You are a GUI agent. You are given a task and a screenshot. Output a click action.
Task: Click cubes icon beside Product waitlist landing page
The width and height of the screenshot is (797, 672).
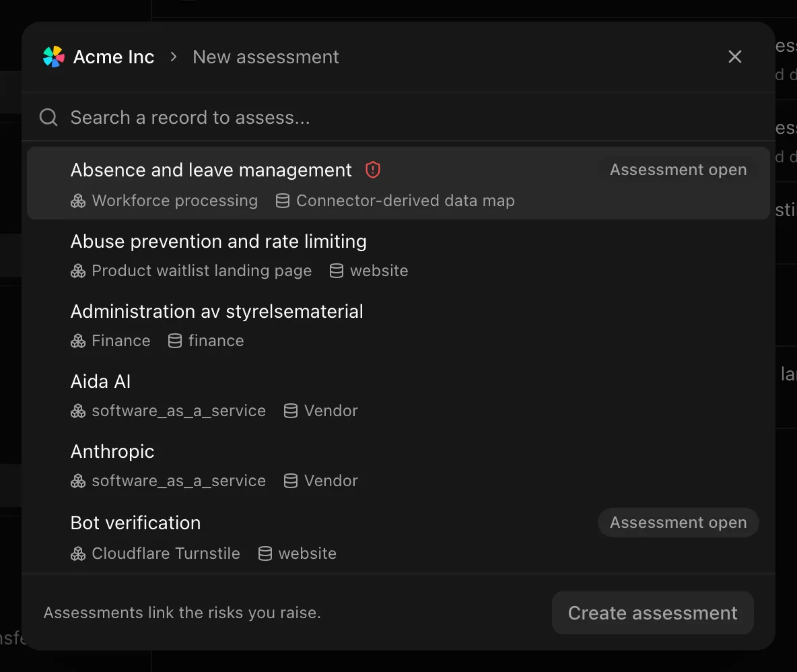[x=78, y=271]
